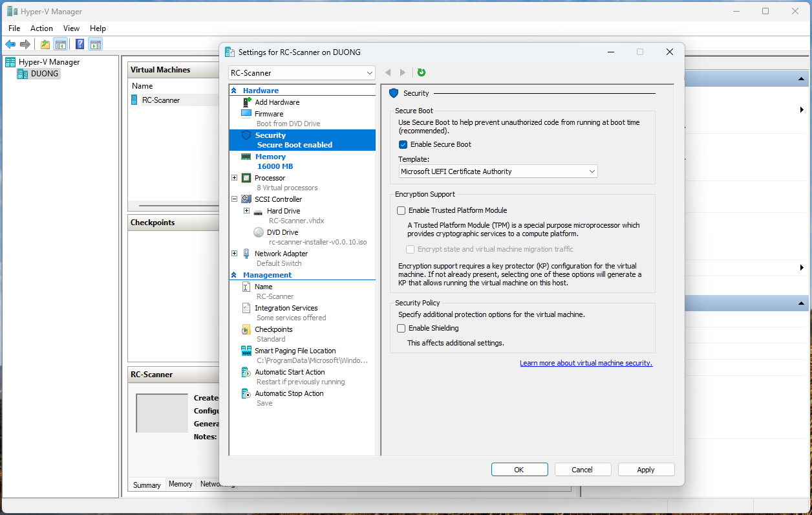
Task: Click the previous arrow in Settings toolbar
Action: [x=388, y=72]
